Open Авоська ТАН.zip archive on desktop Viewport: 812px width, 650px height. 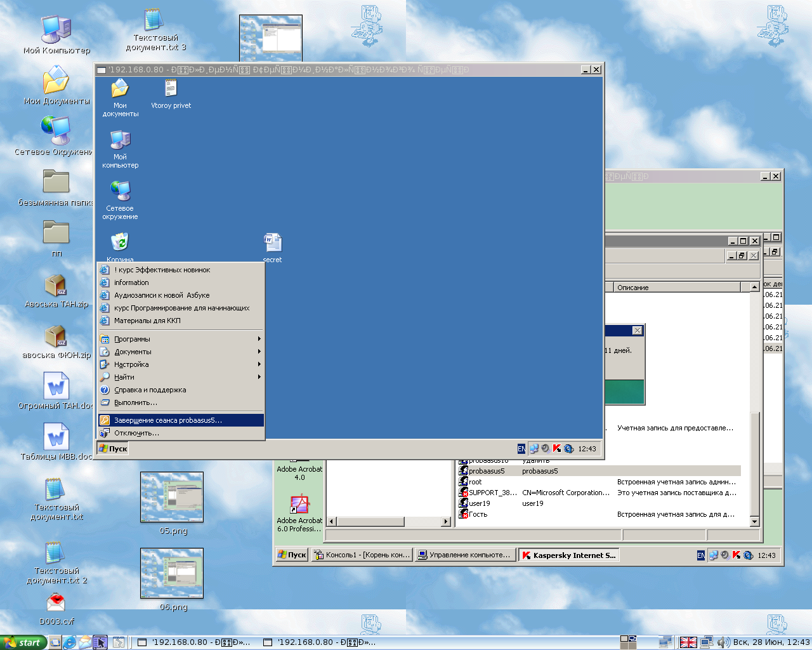[x=56, y=286]
